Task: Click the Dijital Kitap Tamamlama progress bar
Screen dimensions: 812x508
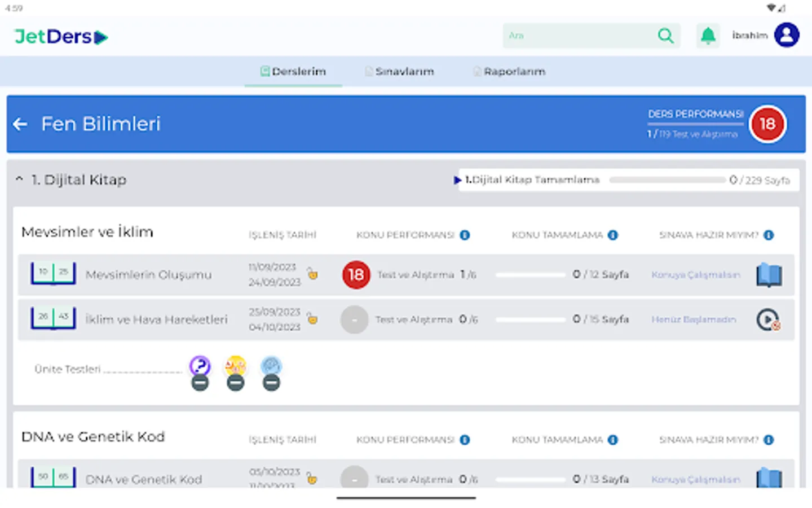Action: click(x=667, y=180)
